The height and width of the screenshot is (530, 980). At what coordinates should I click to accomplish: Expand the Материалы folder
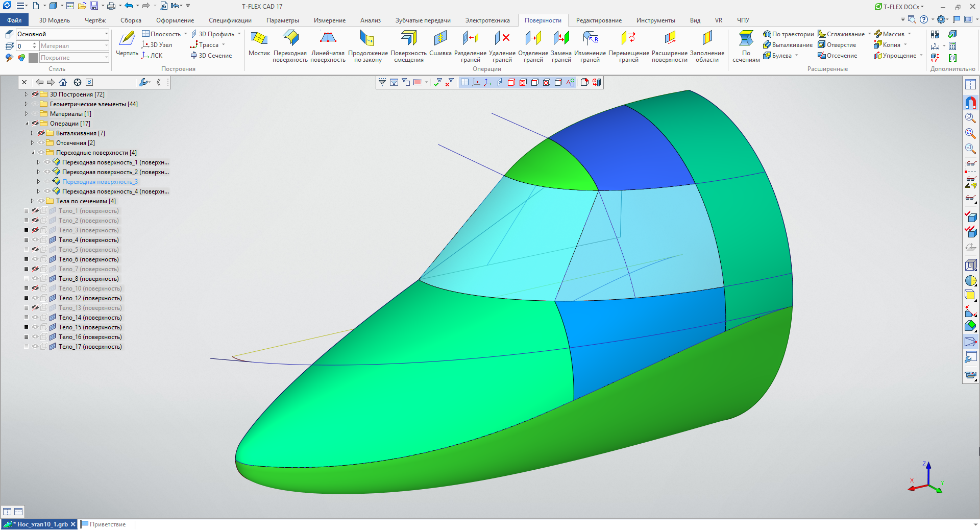pyautogui.click(x=26, y=114)
